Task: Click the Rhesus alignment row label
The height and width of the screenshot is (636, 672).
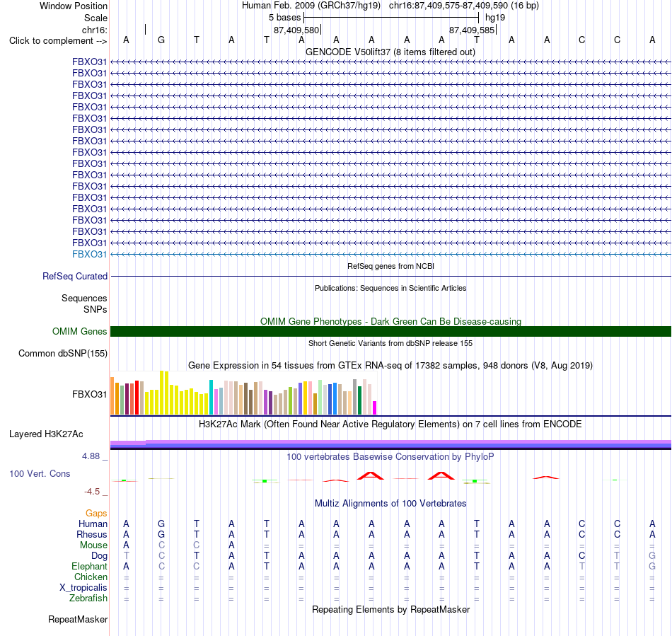Action: pyautogui.click(x=92, y=534)
